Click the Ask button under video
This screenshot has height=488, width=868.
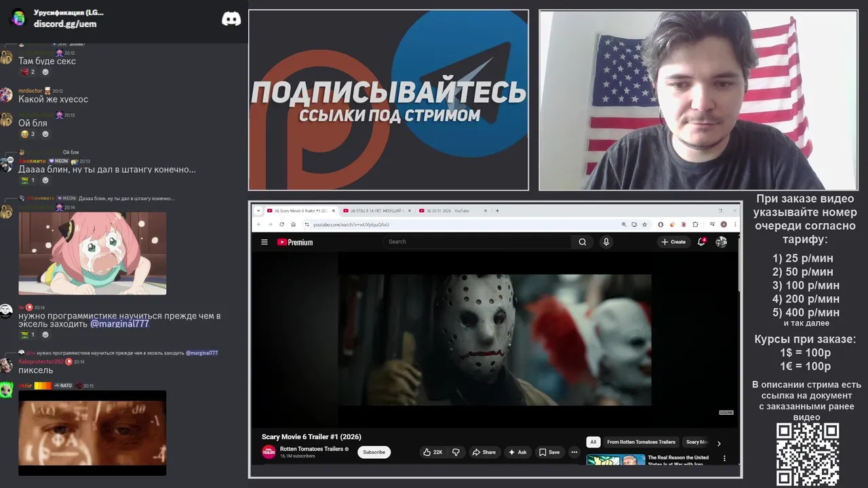coord(518,452)
